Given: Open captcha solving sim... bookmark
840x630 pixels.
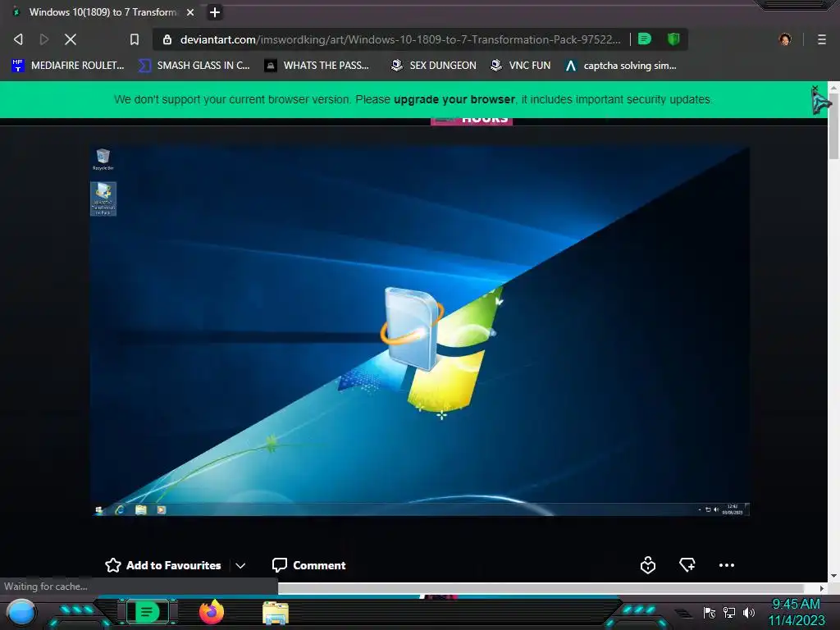Looking at the screenshot, I should pyautogui.click(x=621, y=66).
